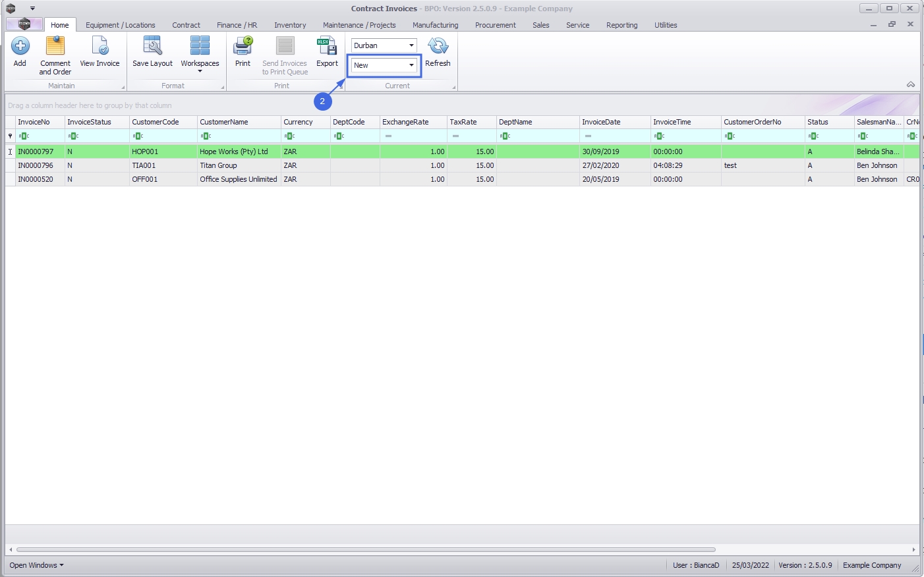Sort by TaxRate column header
The image size is (924, 577).
pyautogui.click(x=471, y=122)
